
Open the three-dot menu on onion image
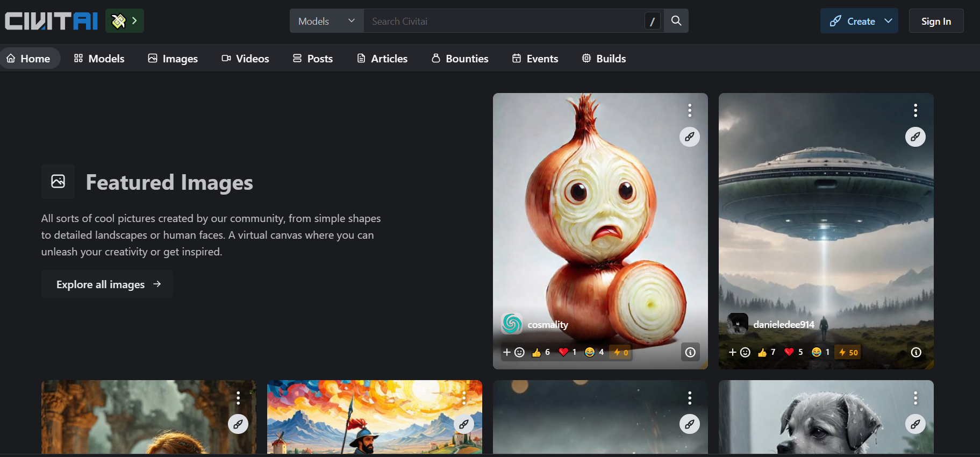point(690,110)
